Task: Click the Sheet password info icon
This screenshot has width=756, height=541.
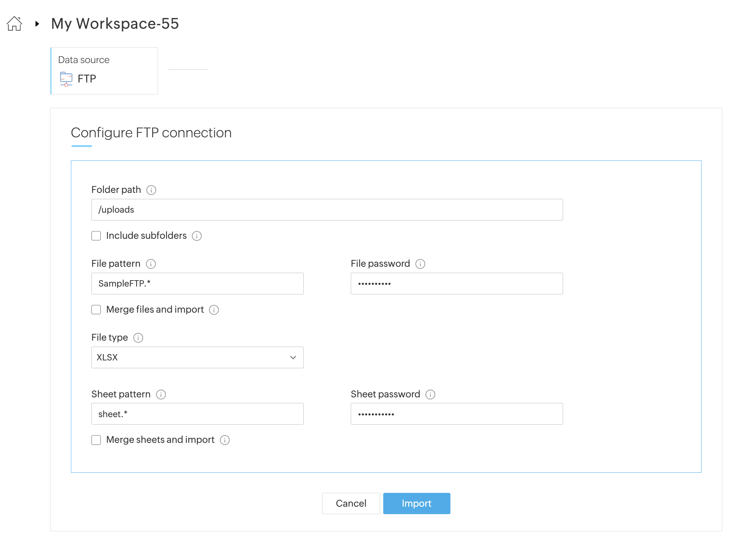Action: pyautogui.click(x=430, y=395)
